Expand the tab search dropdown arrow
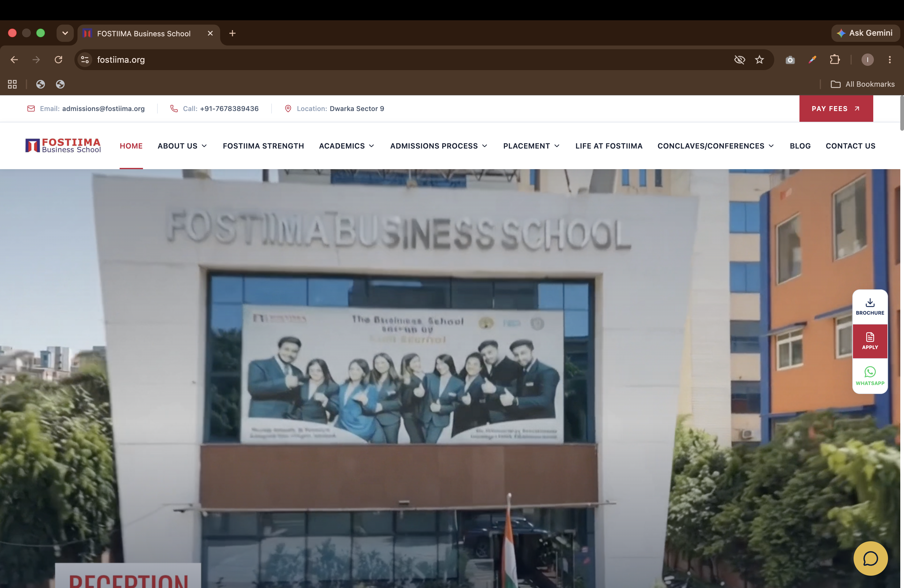 click(x=65, y=34)
